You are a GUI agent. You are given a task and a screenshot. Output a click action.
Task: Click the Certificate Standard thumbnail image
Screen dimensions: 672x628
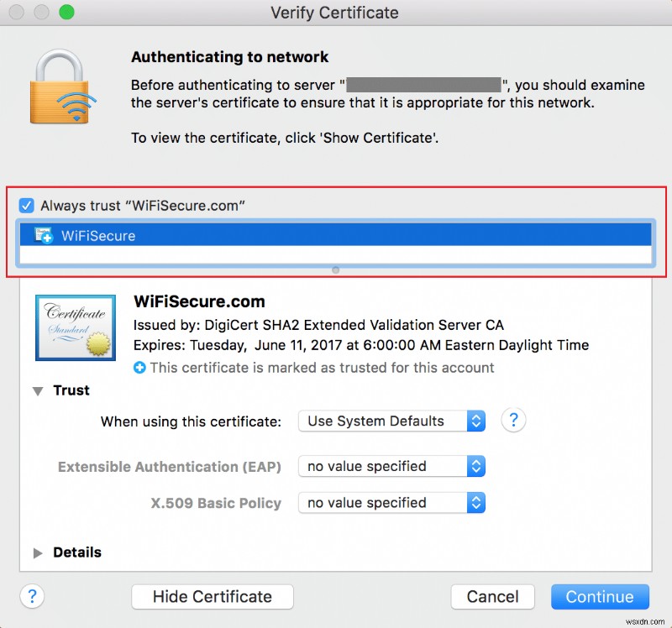click(75, 327)
